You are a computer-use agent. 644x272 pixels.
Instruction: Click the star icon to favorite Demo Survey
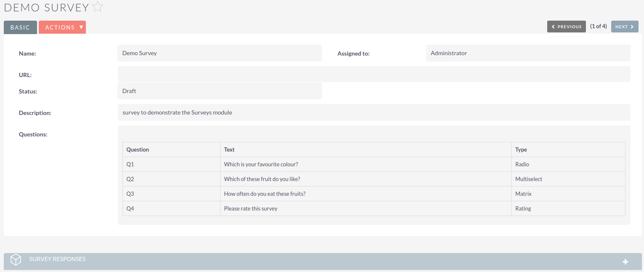[97, 7]
